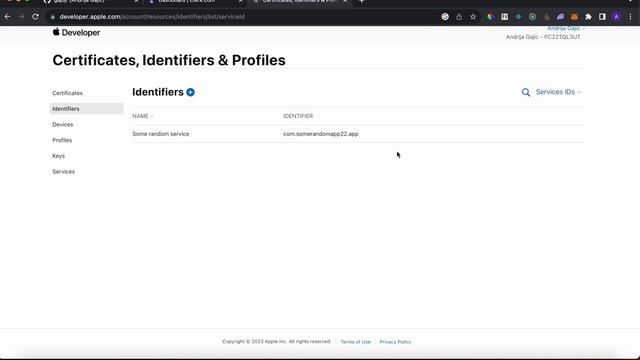Bookmark this page with the star icon
The image size is (640, 360).
(473, 17)
